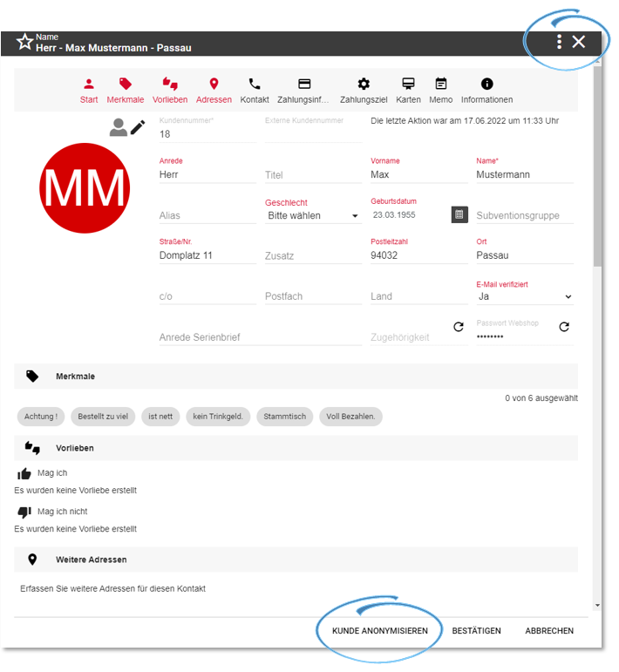The image size is (619, 672).
Task: Open the Vorlieben tab
Action: tap(170, 91)
